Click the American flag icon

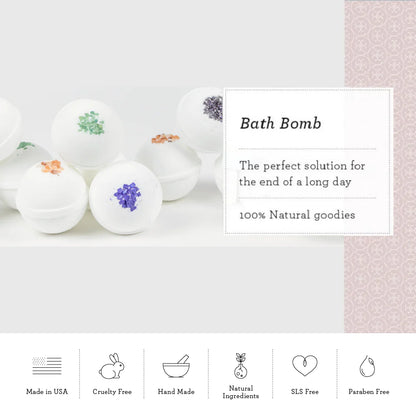(47, 366)
